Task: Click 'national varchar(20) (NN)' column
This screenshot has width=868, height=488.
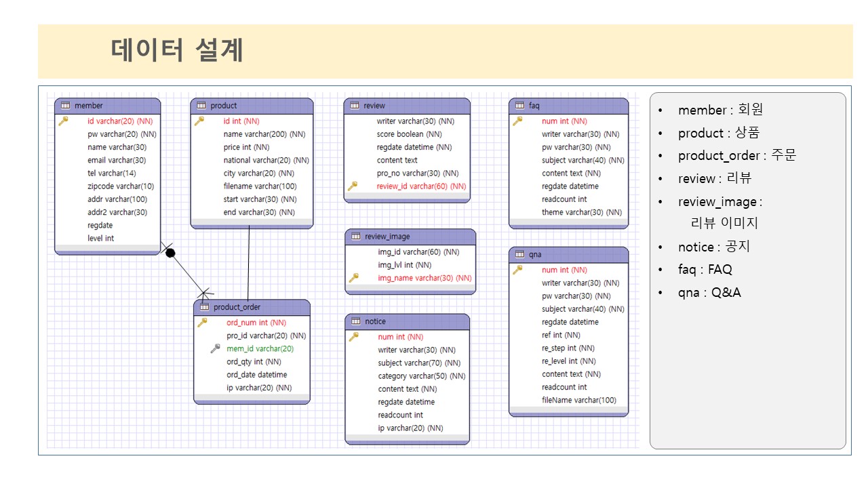Action: [267, 161]
